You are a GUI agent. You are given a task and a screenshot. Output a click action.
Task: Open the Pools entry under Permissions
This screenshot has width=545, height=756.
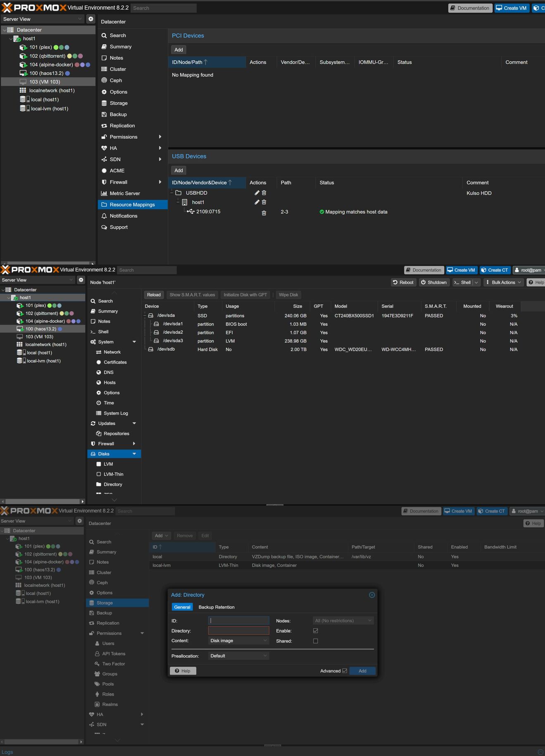pyautogui.click(x=108, y=684)
